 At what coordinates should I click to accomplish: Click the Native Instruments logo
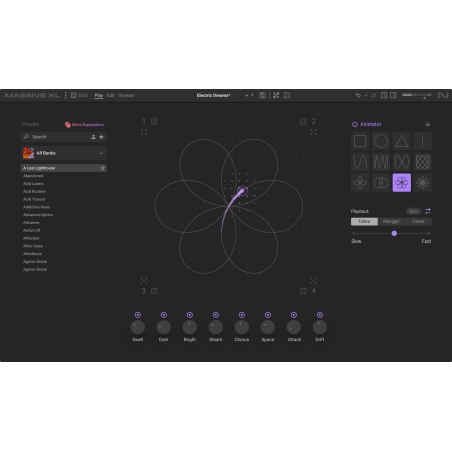coord(443,95)
